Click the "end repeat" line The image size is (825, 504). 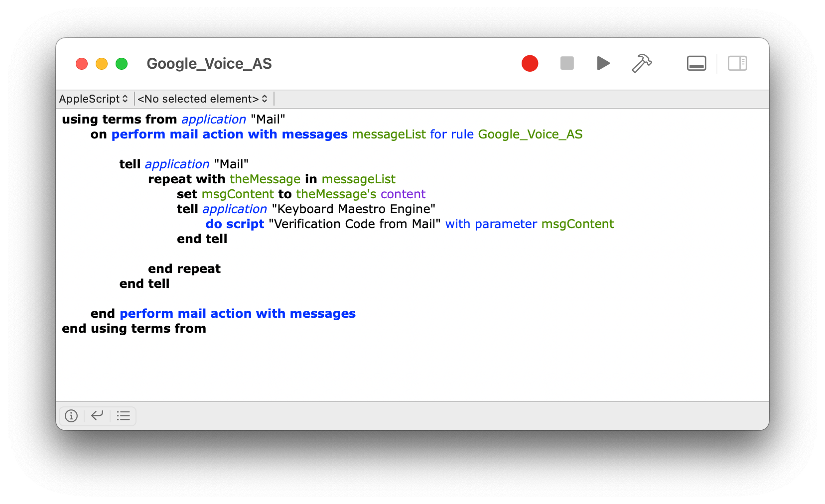coord(184,269)
